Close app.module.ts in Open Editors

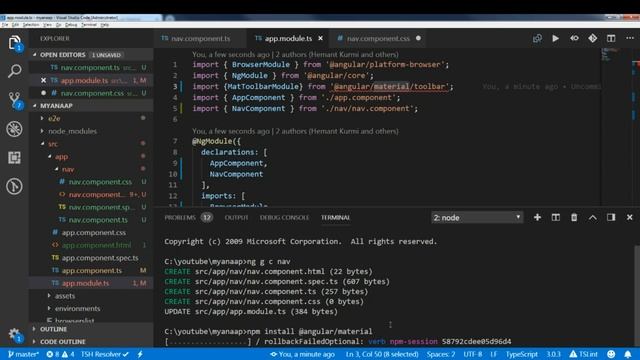tap(43, 80)
